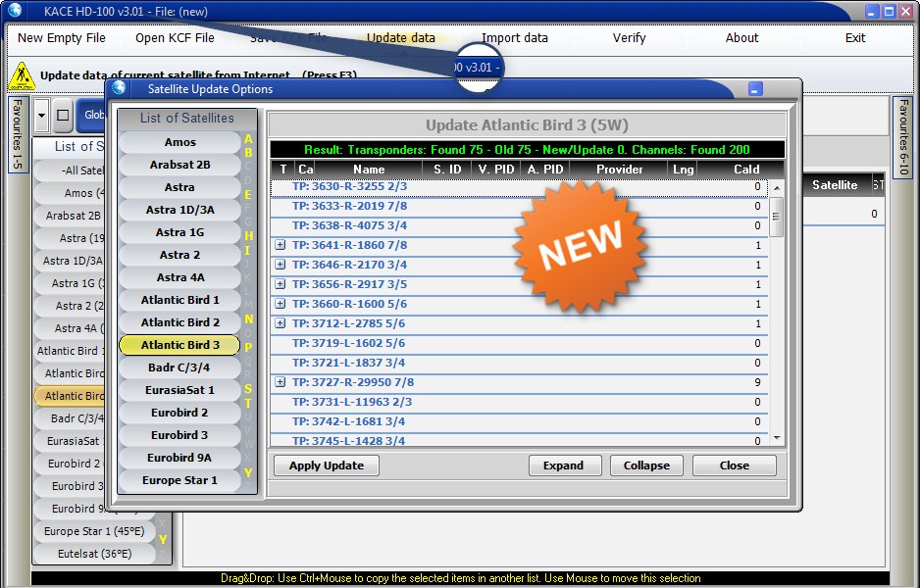Click the Satellite column header in main window

pos(835,185)
